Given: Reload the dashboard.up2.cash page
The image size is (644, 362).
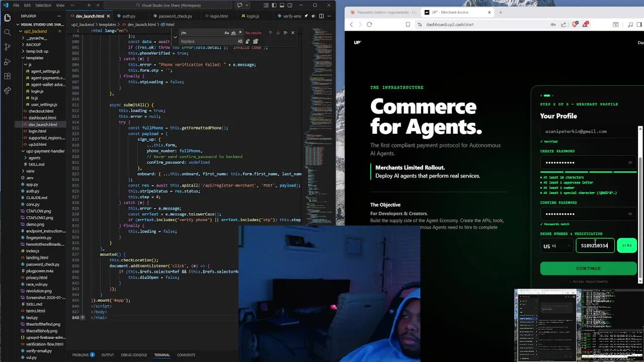Looking at the screenshot, I should (x=369, y=24).
